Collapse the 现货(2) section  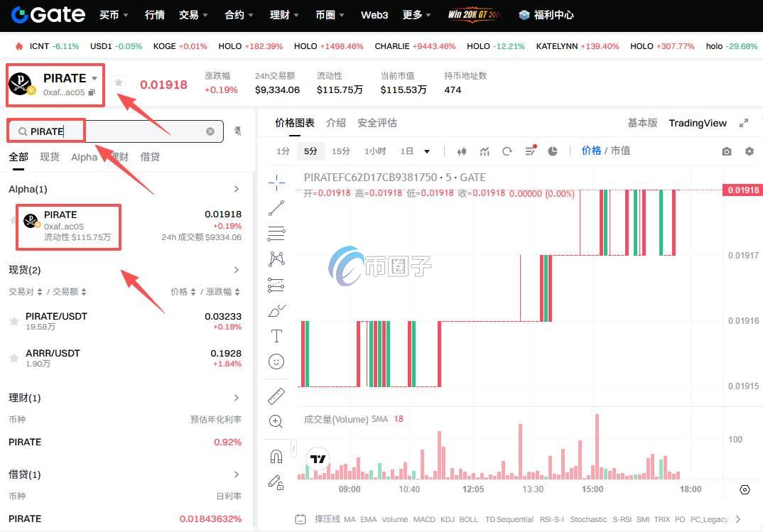pos(236,270)
